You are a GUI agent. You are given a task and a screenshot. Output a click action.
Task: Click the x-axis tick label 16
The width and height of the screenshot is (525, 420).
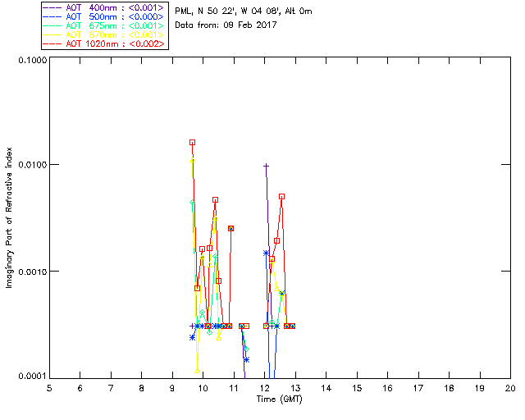pyautogui.click(x=387, y=388)
